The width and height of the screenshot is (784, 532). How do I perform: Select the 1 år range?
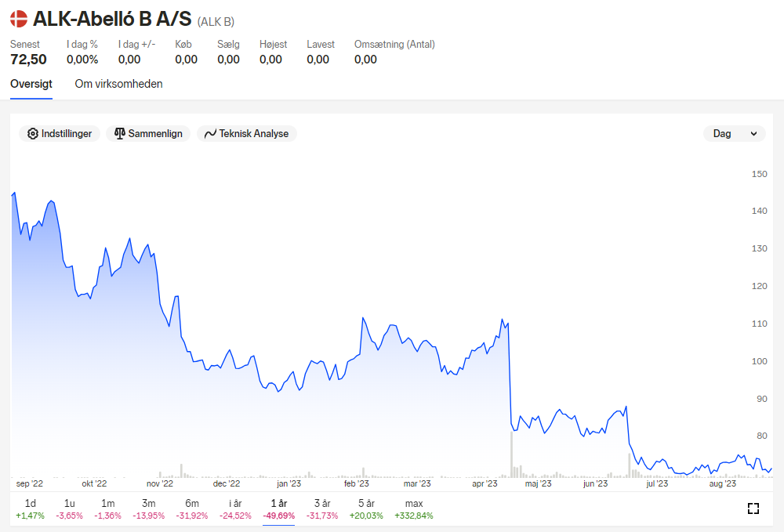pos(279,509)
